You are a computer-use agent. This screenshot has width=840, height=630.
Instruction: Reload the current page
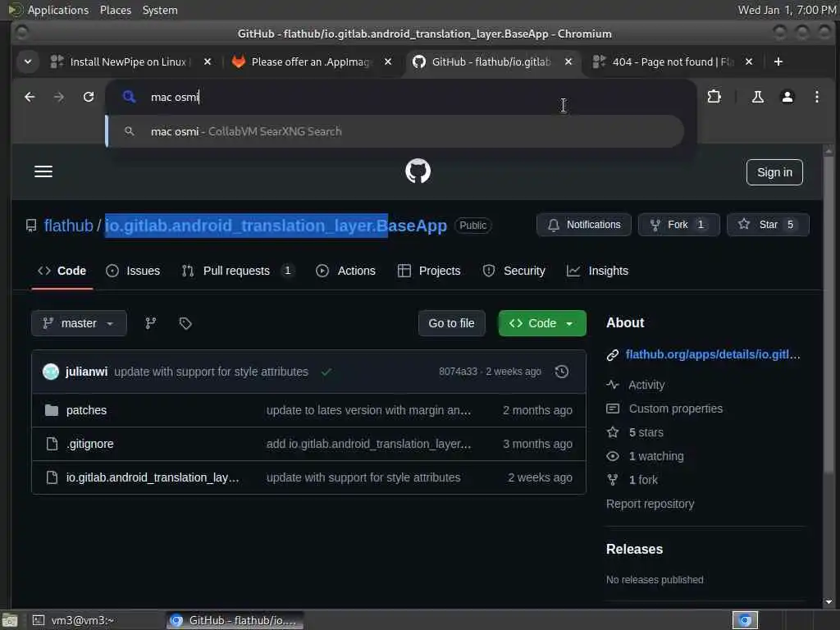click(89, 97)
